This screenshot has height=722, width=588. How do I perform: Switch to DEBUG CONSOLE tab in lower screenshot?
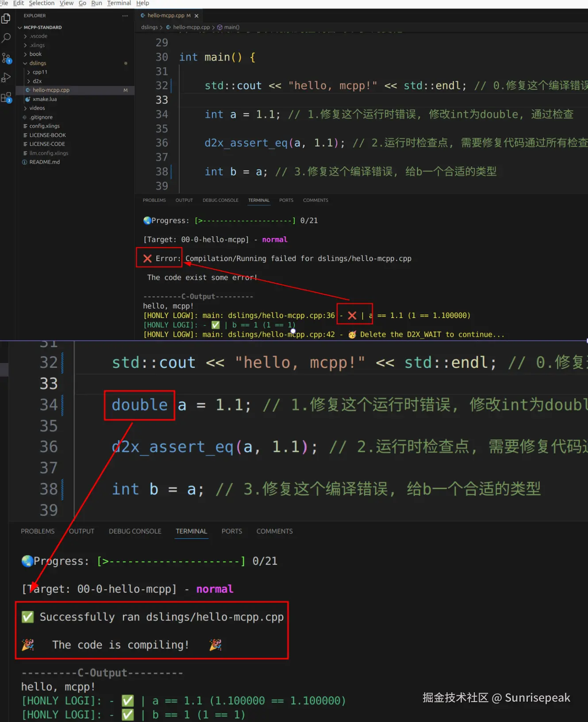coord(135,531)
